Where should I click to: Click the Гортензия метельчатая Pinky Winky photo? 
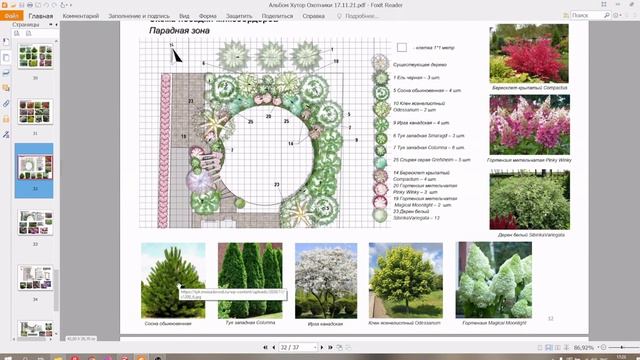[x=530, y=125]
